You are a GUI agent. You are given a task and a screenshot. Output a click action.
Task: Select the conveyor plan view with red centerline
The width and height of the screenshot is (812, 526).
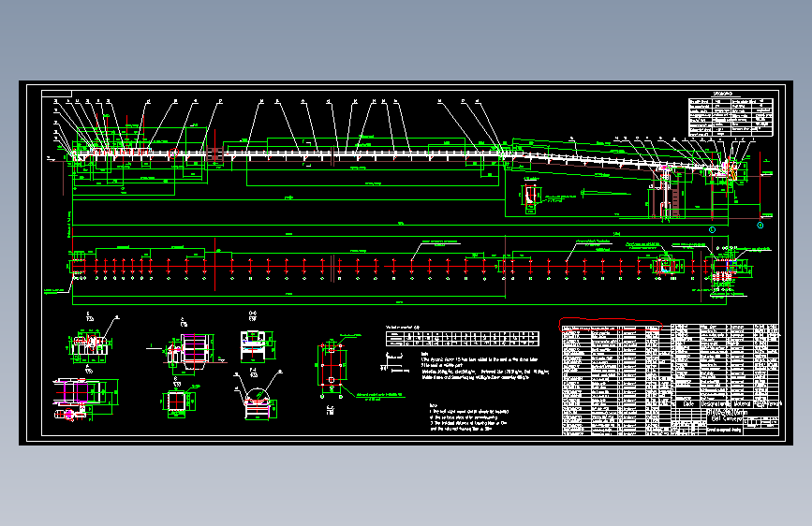point(409,270)
